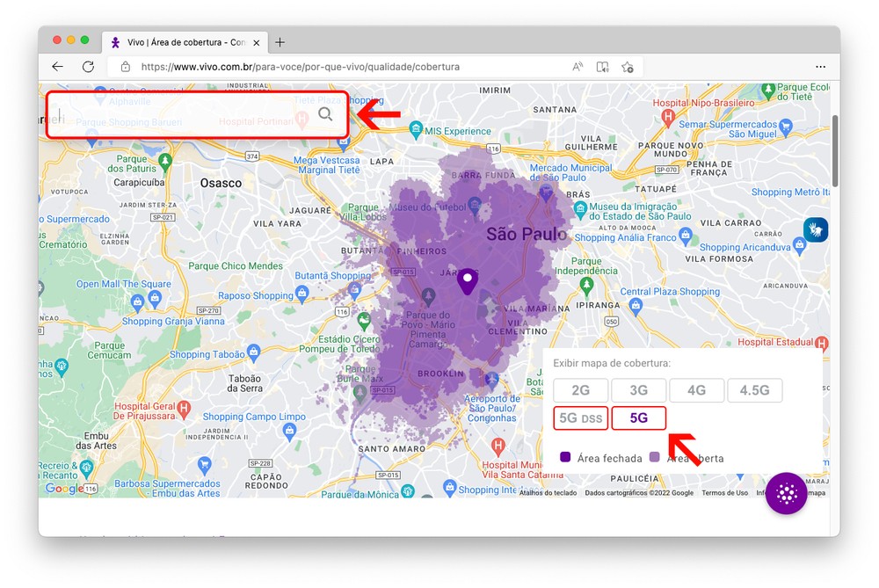Click Parque dos Paturis tree marker
This screenshot has height=588, width=879.
click(165, 162)
